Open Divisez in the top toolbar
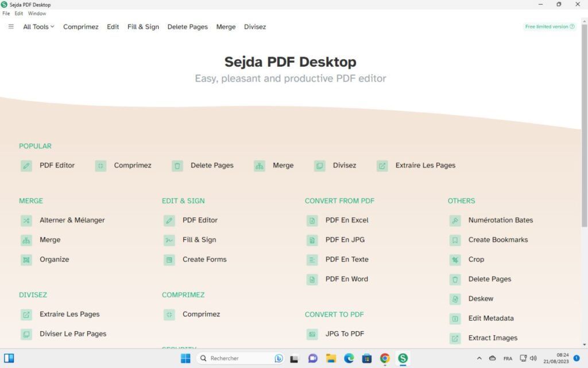This screenshot has width=588, height=368. coord(254,26)
